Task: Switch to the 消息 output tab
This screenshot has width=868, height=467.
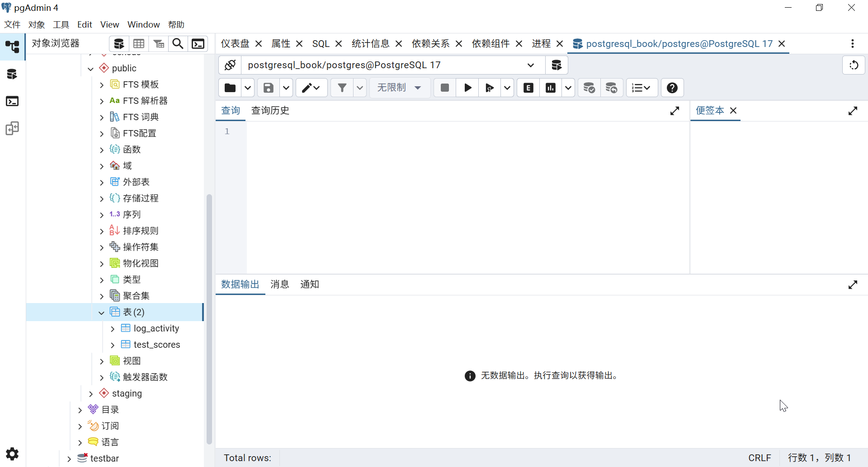Action: click(279, 285)
